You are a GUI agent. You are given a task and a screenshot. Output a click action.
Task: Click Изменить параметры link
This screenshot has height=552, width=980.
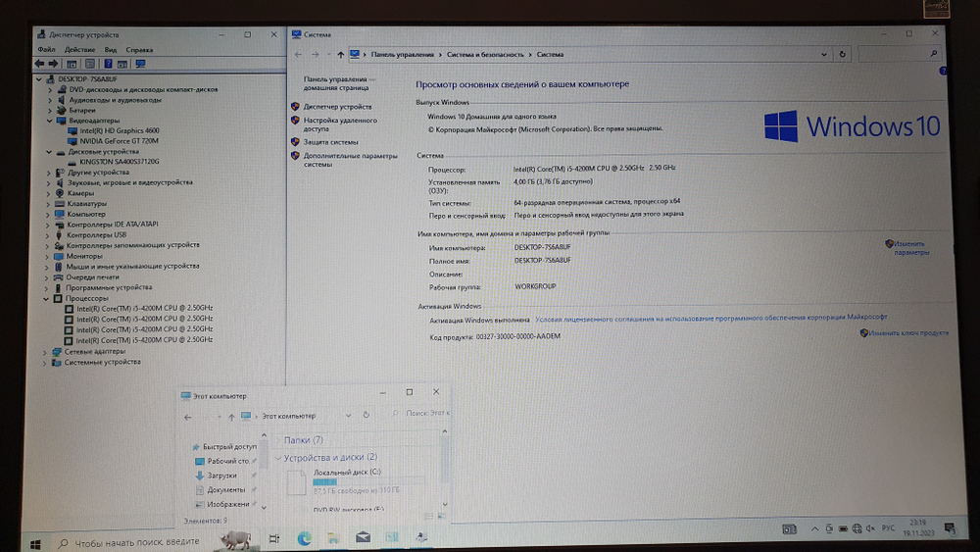pos(910,248)
